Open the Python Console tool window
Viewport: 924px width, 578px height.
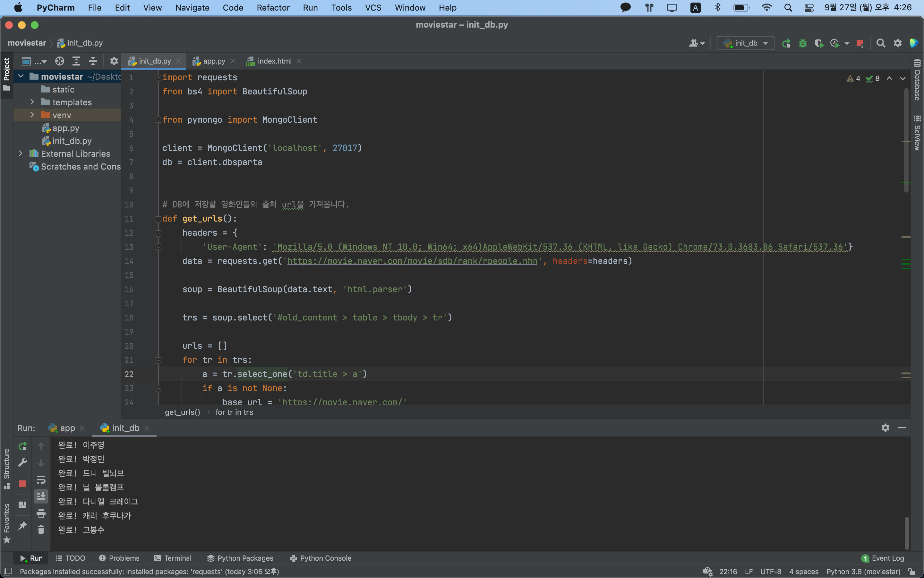[320, 558]
